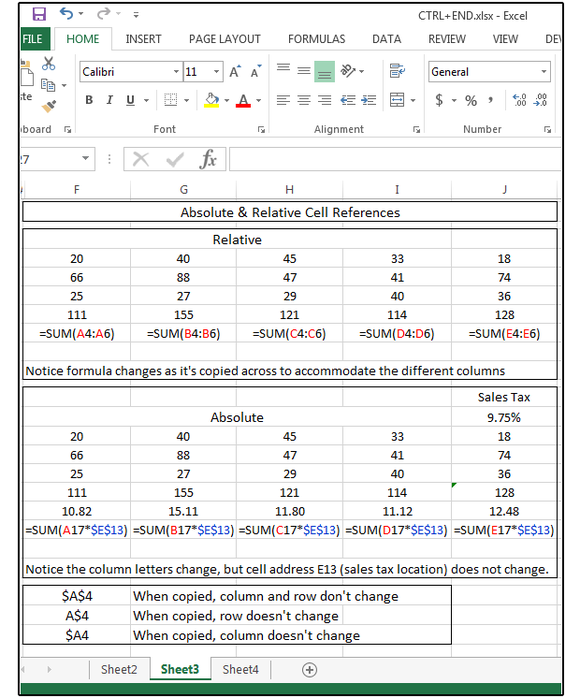The image size is (580, 698).
Task: Open Alignment dialog launcher
Action: click(x=417, y=130)
